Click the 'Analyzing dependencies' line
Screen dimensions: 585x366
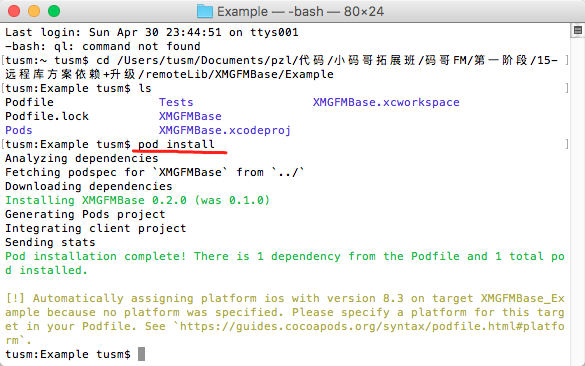[82, 159]
